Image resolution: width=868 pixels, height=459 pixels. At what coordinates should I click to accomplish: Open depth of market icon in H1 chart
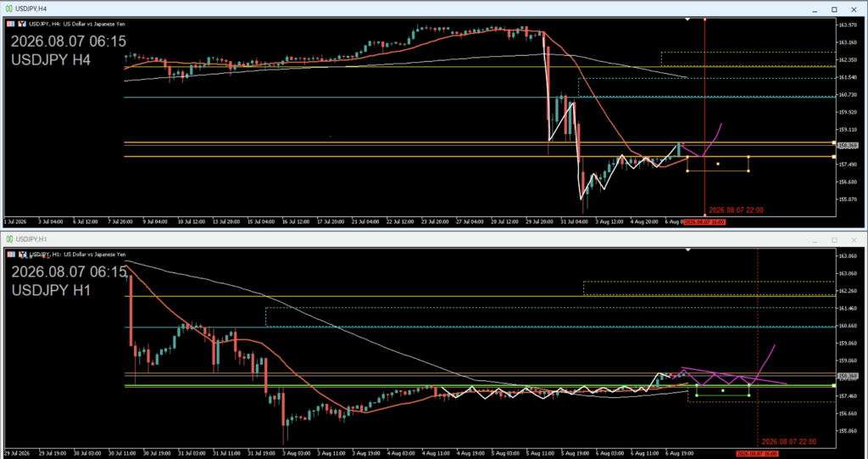22,255
